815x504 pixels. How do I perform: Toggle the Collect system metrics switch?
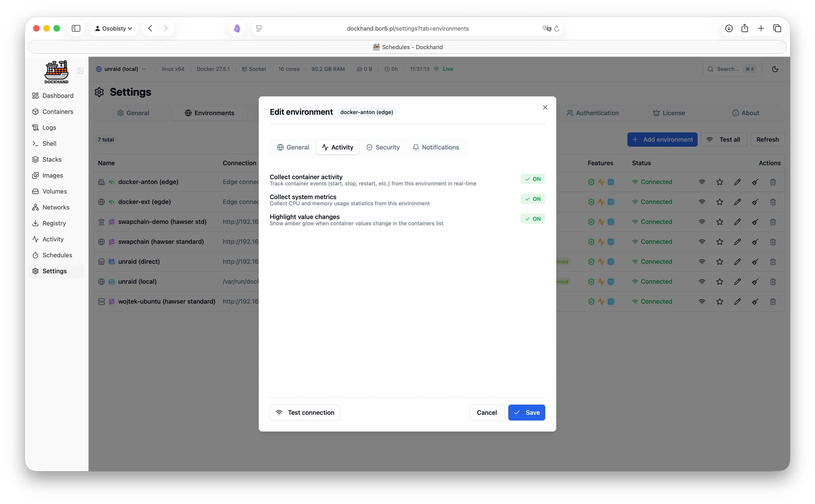[532, 199]
